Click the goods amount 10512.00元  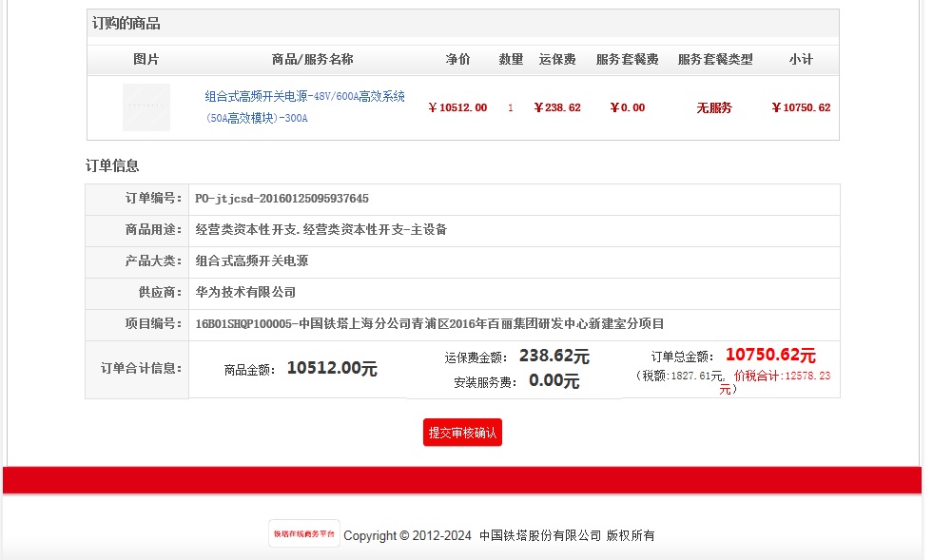(332, 368)
